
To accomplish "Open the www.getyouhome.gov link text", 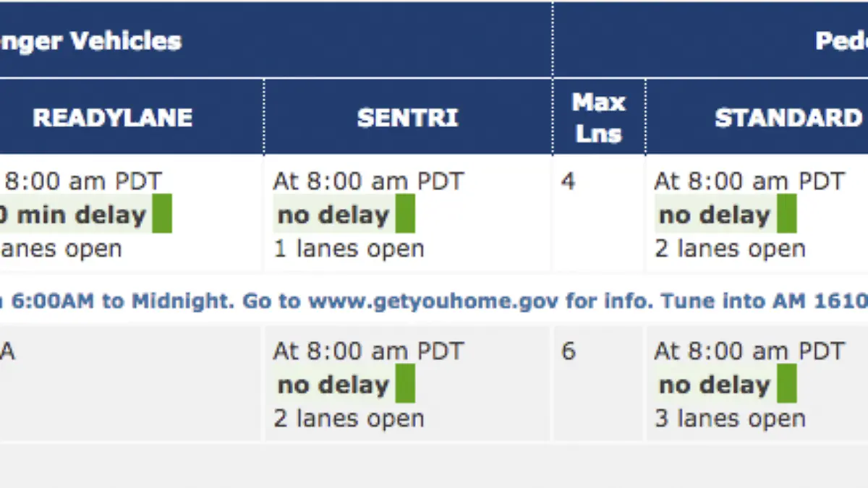I will [433, 301].
